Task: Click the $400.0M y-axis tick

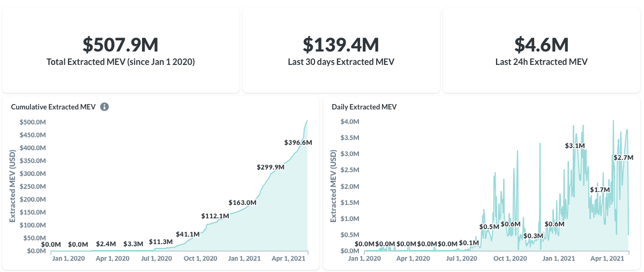Action: pos(33,148)
